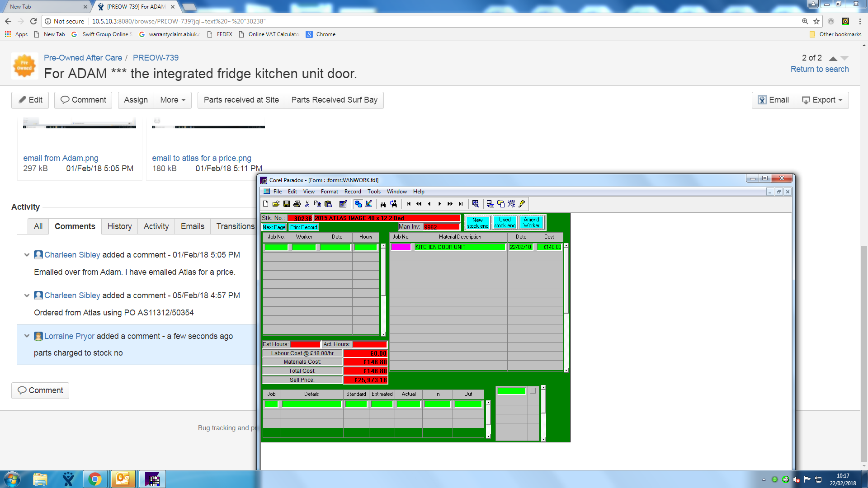
Task: Click the Save disk icon in Paradox
Action: click(287, 204)
